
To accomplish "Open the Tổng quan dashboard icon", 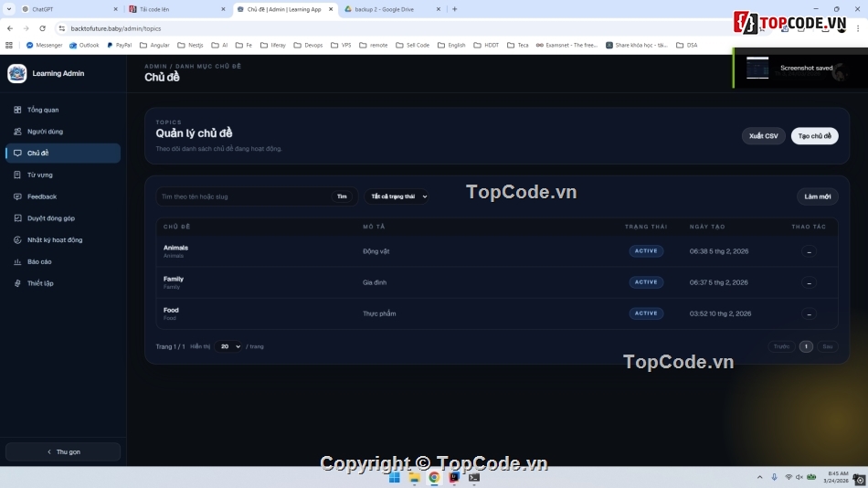I will click(x=17, y=110).
